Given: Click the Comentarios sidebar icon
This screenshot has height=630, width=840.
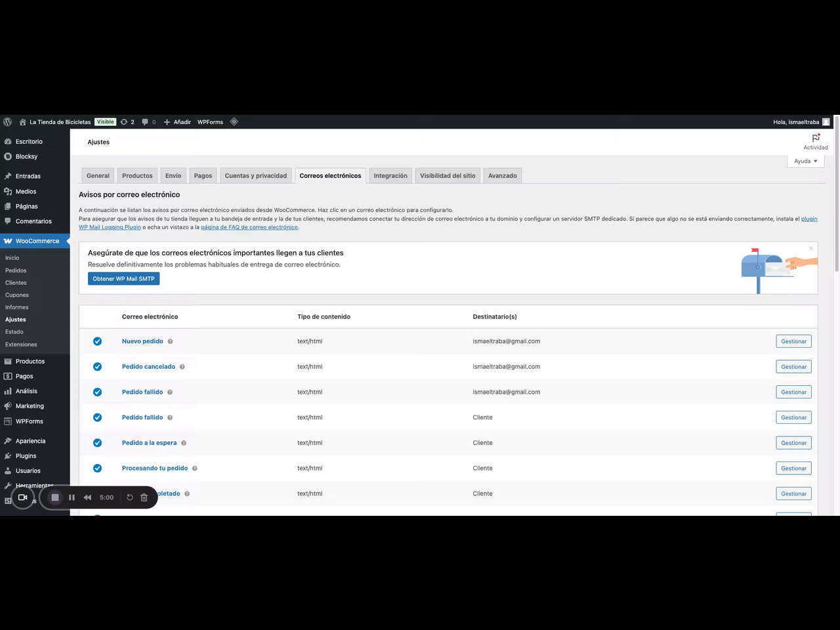Looking at the screenshot, I should point(8,221).
